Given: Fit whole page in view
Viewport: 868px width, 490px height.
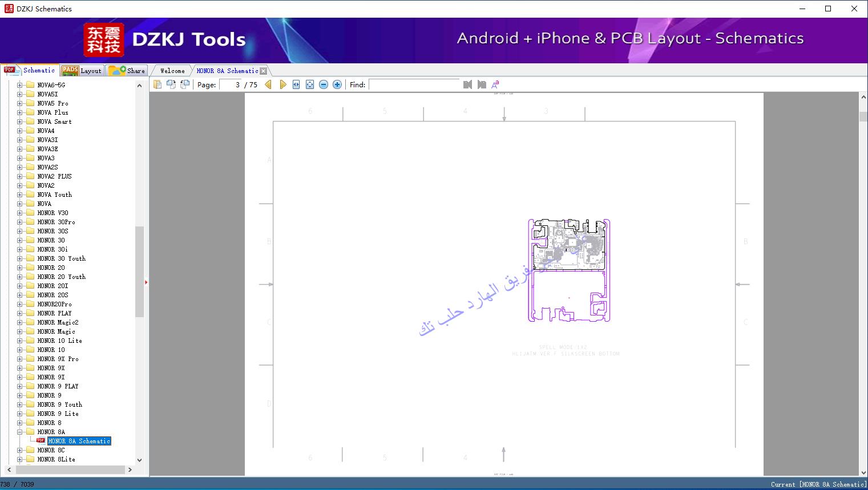Looking at the screenshot, I should [x=310, y=84].
